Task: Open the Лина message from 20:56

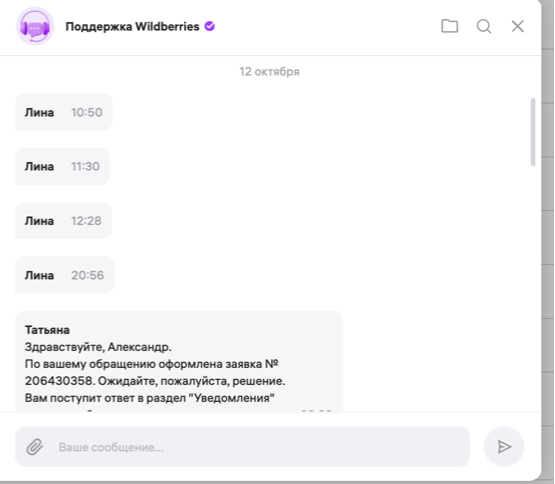Action: 64,275
